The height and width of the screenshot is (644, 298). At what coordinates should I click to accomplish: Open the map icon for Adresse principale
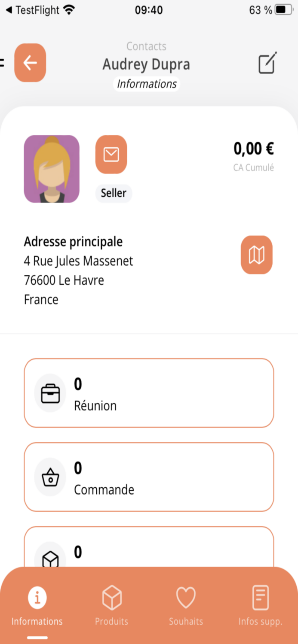click(257, 255)
